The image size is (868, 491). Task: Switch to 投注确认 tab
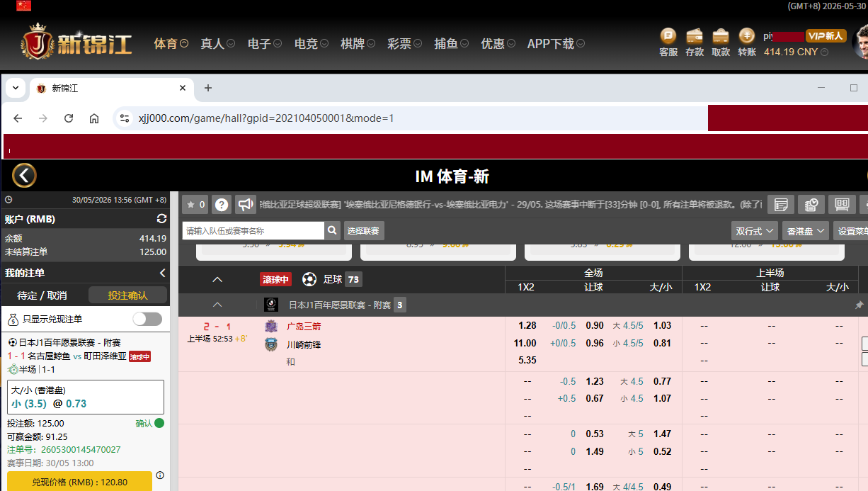(x=128, y=295)
